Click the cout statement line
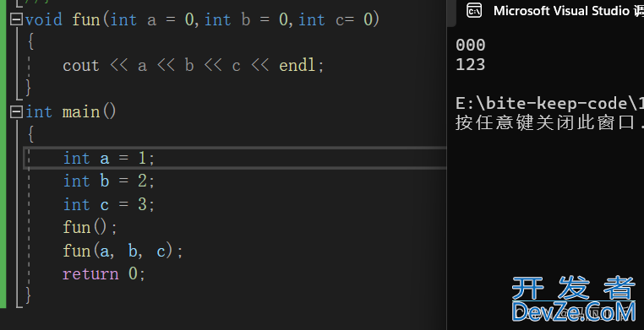Viewport: 644px width, 330px height. tap(194, 66)
